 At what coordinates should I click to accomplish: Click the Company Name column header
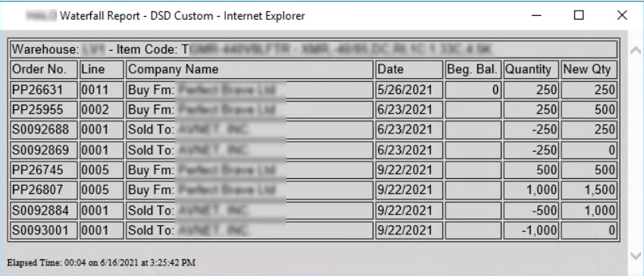coord(250,70)
